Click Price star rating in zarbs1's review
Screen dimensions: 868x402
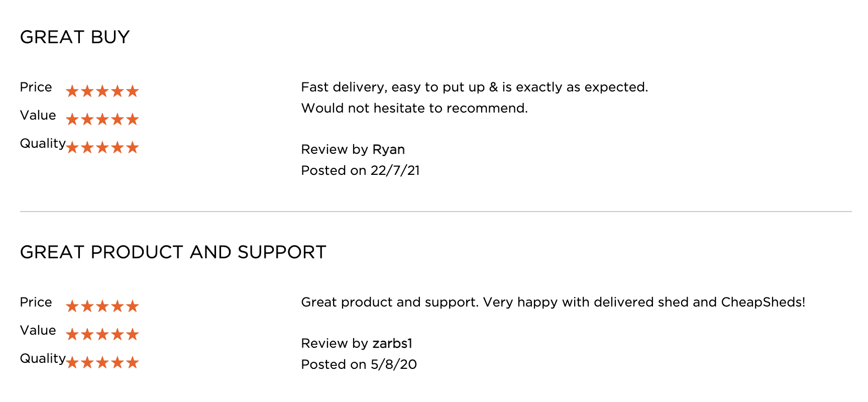pyautogui.click(x=102, y=306)
